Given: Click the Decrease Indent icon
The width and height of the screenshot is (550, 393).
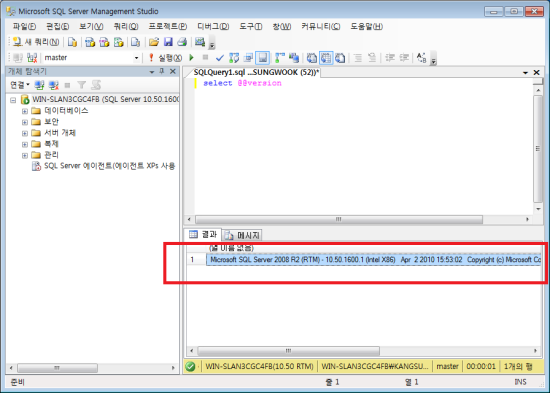Looking at the screenshot, I should pyautogui.click(x=390, y=58).
